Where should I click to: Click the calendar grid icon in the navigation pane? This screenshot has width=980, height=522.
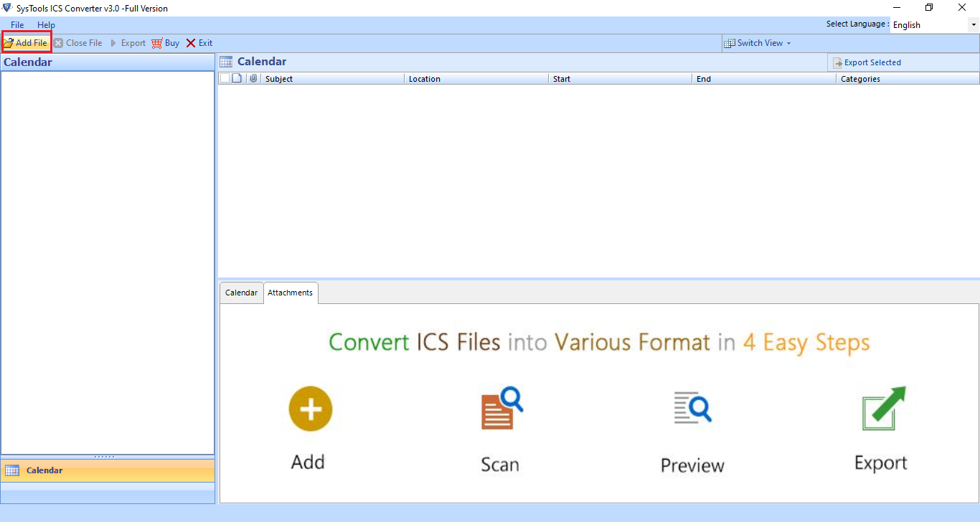(12, 470)
